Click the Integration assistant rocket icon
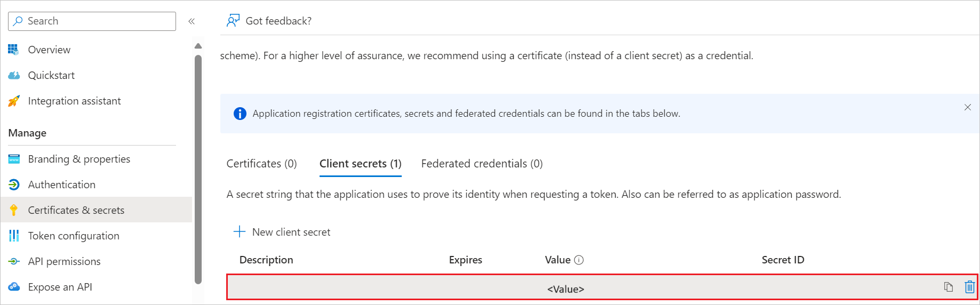This screenshot has width=980, height=305. [x=14, y=101]
